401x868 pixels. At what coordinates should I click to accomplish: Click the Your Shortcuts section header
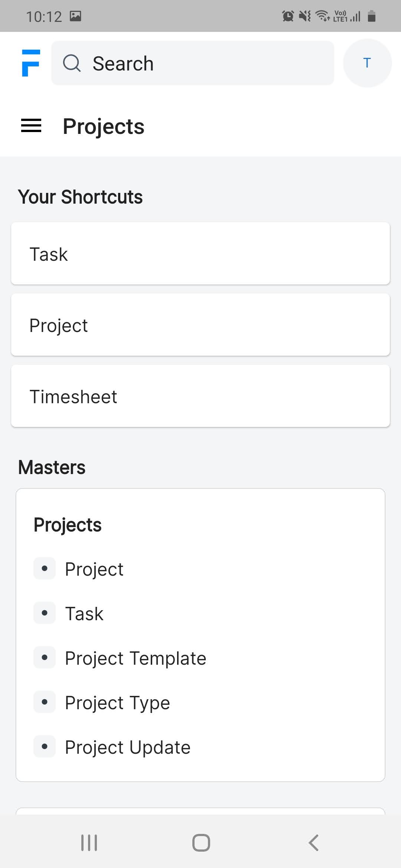pyautogui.click(x=80, y=197)
